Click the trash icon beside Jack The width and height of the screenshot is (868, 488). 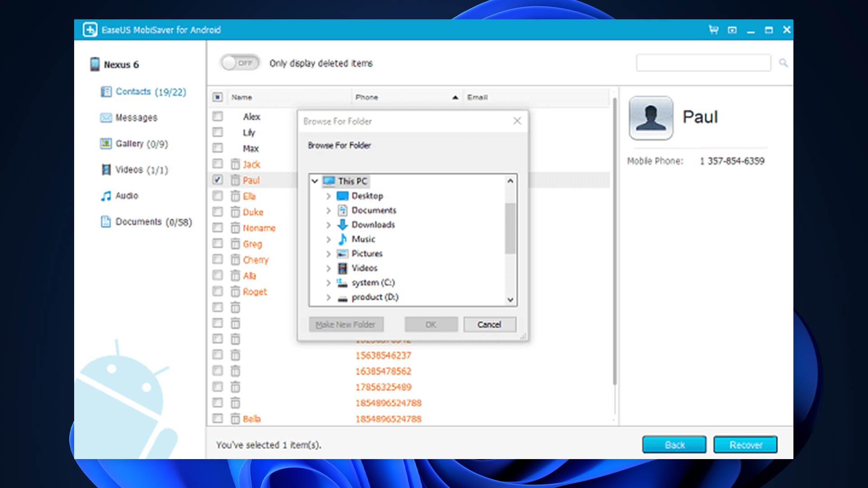(x=235, y=164)
